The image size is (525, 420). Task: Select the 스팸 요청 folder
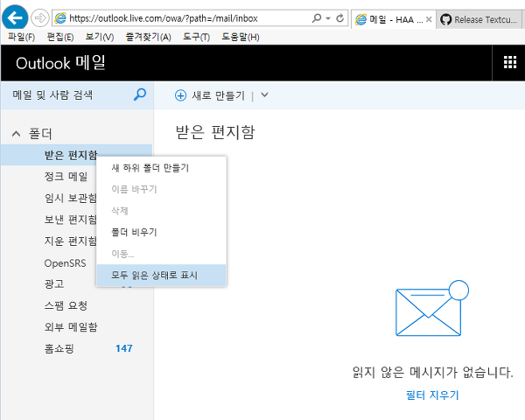[66, 305]
